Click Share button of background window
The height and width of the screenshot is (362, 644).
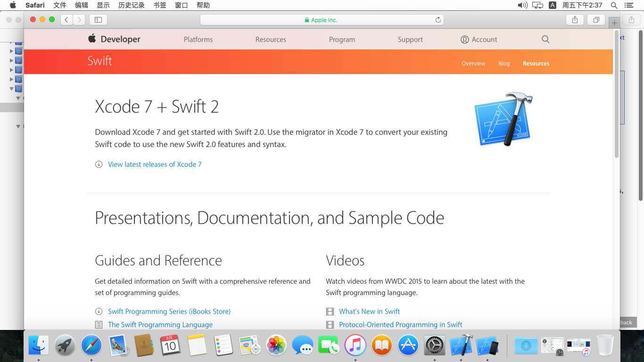pos(631,20)
